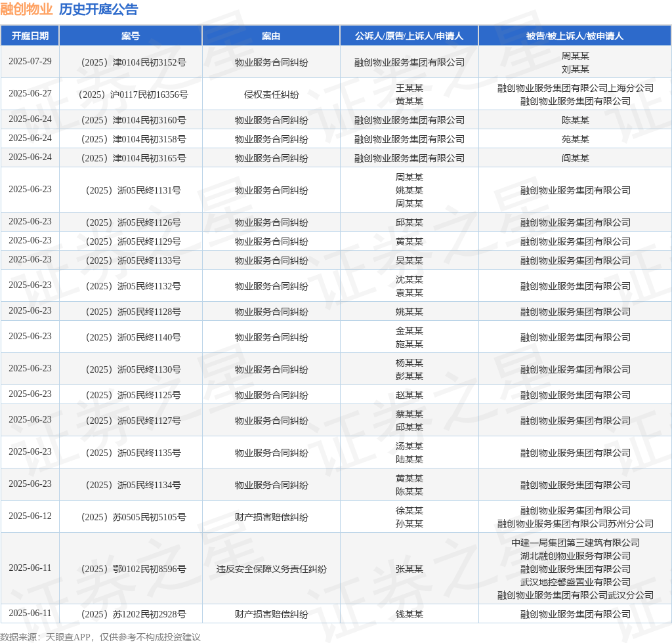Click the 案由 column header
Image resolution: width=672 pixels, height=643 pixels.
271,36
